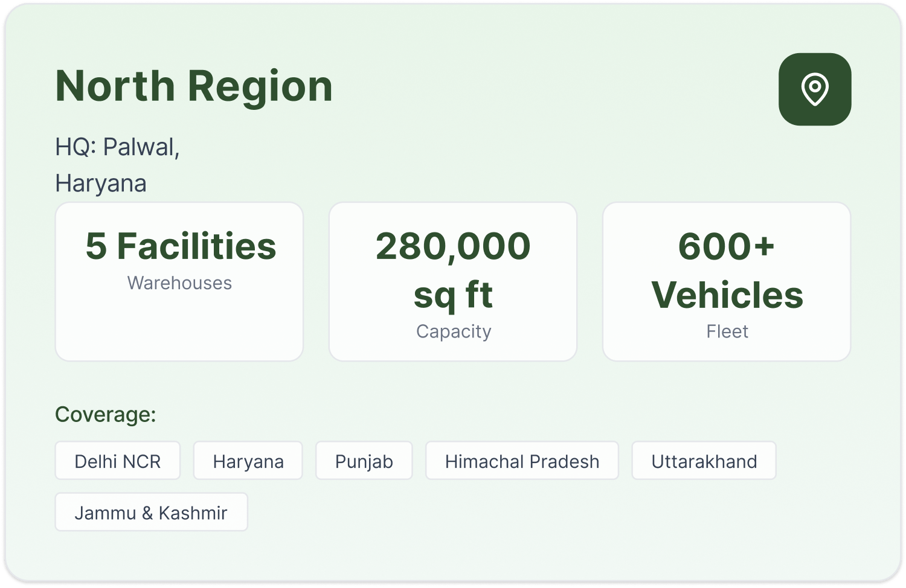Image resolution: width=906 pixels, height=588 pixels.
Task: Click the 280,000 capacity figure
Action: click(x=453, y=246)
